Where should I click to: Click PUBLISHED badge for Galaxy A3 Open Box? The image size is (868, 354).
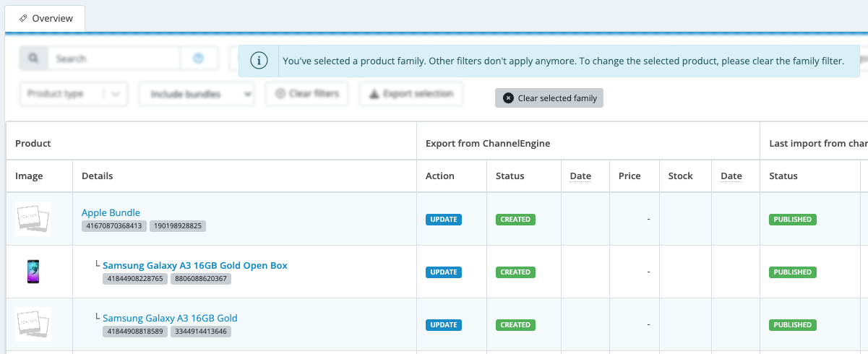793,272
